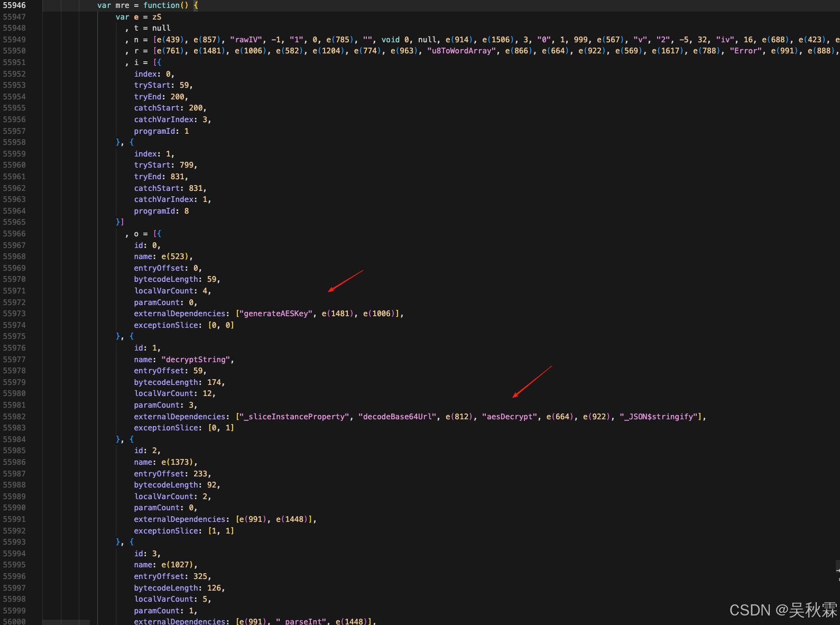Click "var e = zS" text

(x=139, y=17)
